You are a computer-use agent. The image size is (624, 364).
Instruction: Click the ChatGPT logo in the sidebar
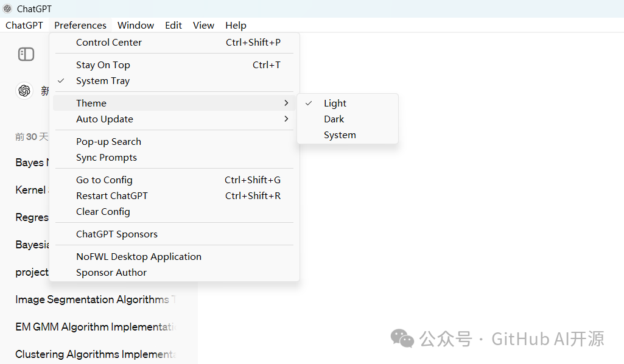(24, 91)
